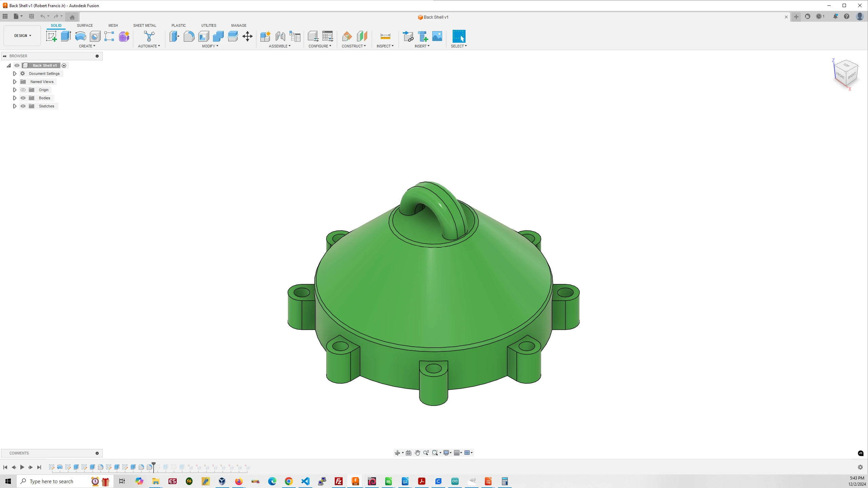Jump to the timeline end

click(x=39, y=467)
